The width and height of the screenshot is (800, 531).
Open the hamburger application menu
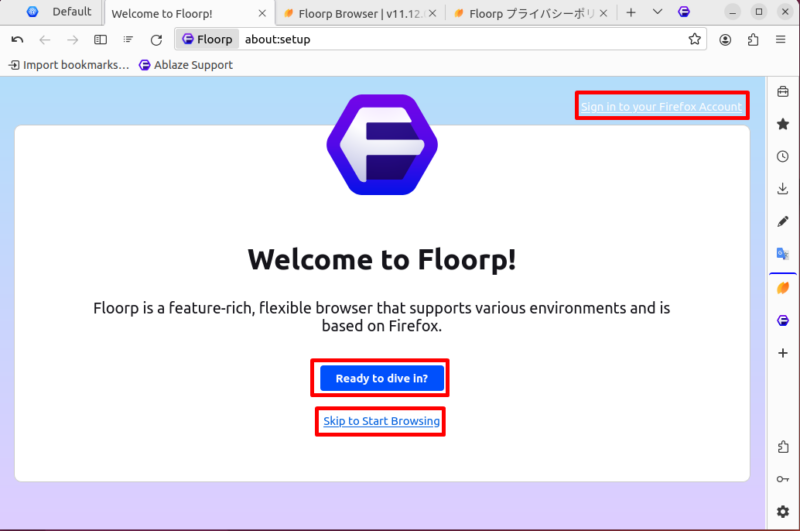[x=781, y=39]
